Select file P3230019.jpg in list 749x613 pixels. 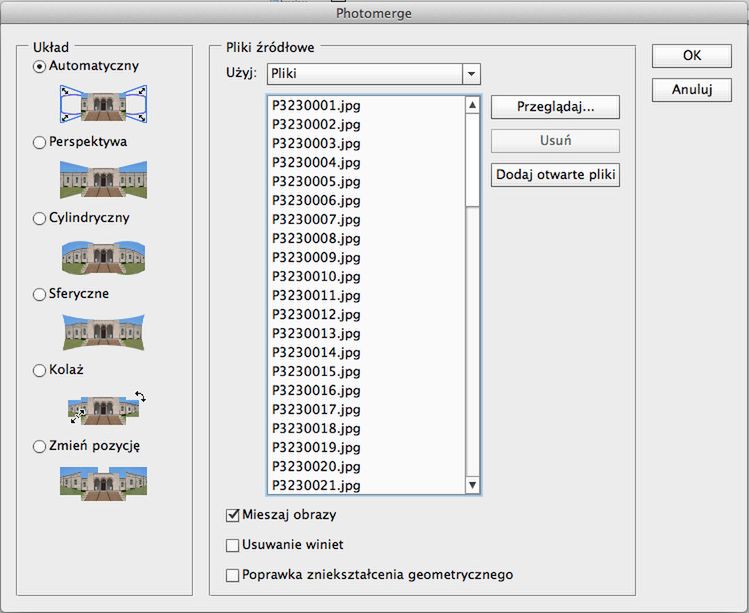coord(366,448)
